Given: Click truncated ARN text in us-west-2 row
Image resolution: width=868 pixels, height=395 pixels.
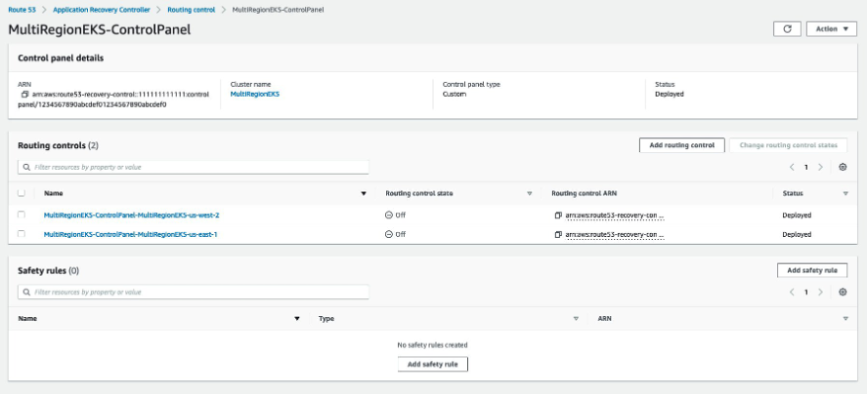Looking at the screenshot, I should pyautogui.click(x=614, y=215).
